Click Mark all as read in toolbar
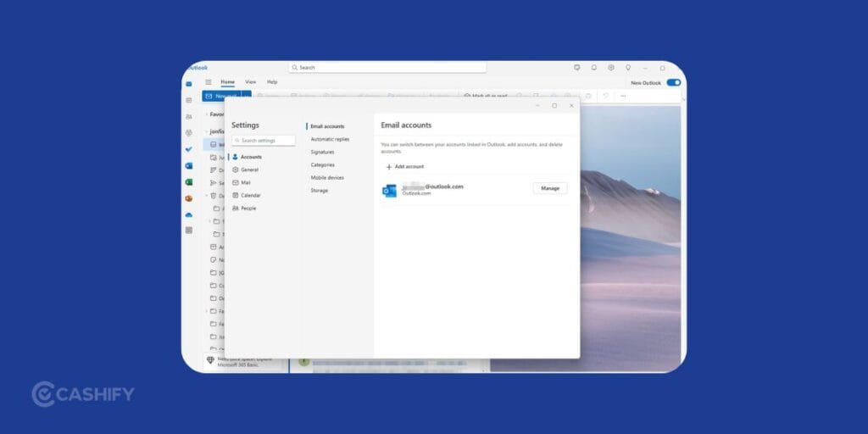This screenshot has height=434, width=868. coord(486,96)
